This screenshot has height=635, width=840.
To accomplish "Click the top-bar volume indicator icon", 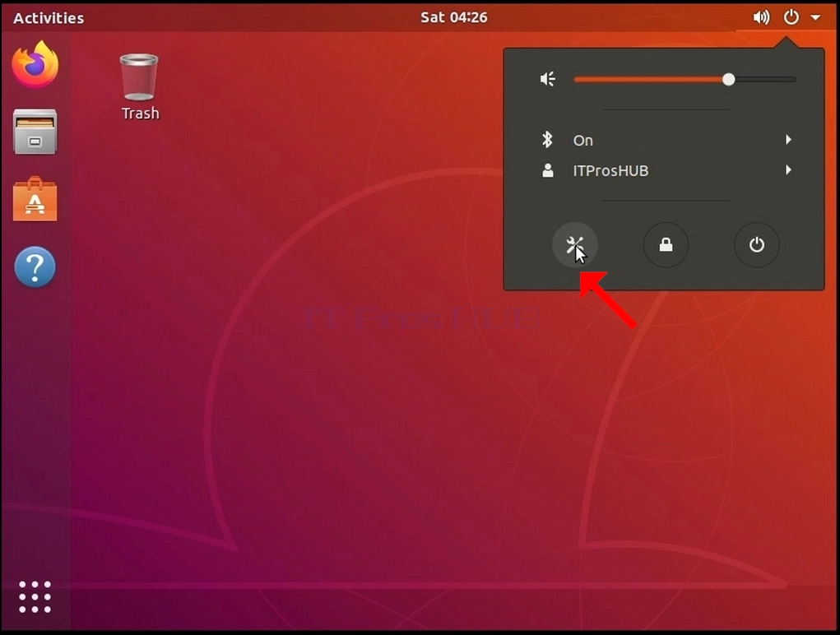I will (x=761, y=17).
